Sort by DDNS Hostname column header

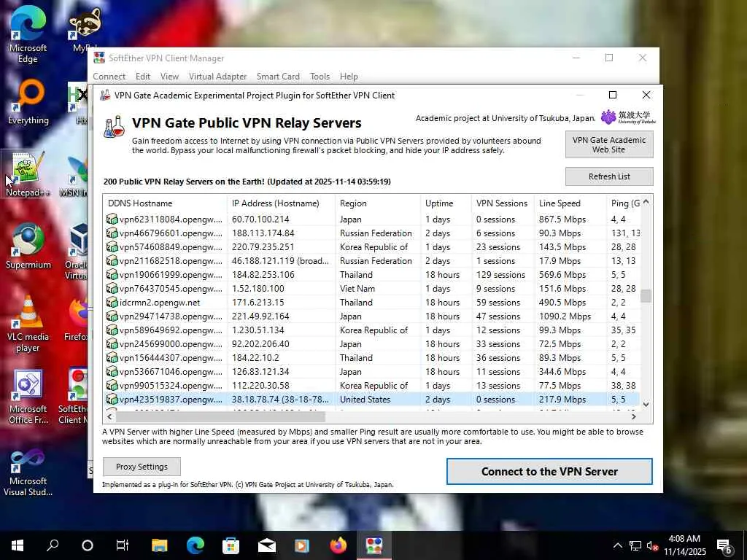(166, 203)
